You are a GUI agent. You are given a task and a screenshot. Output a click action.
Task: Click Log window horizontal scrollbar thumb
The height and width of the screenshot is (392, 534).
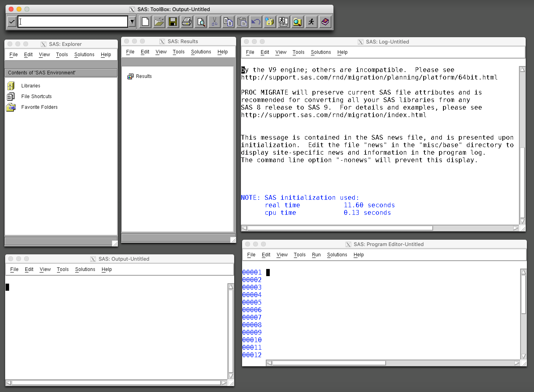340,228
